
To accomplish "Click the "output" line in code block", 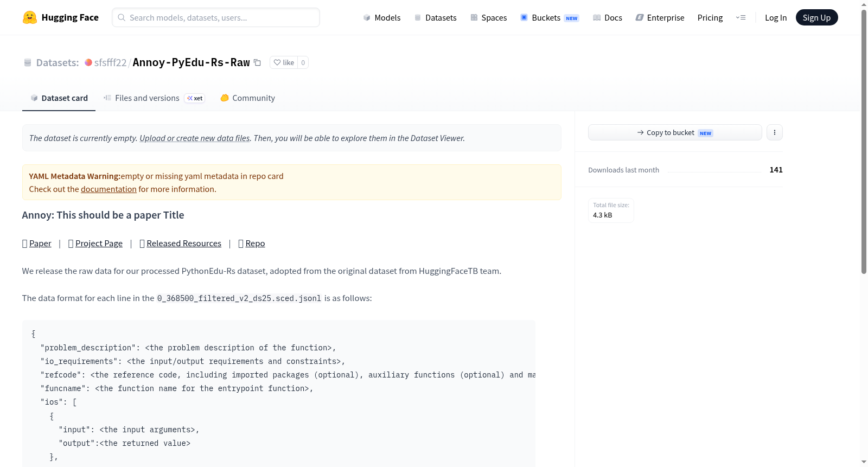I will point(125,443).
